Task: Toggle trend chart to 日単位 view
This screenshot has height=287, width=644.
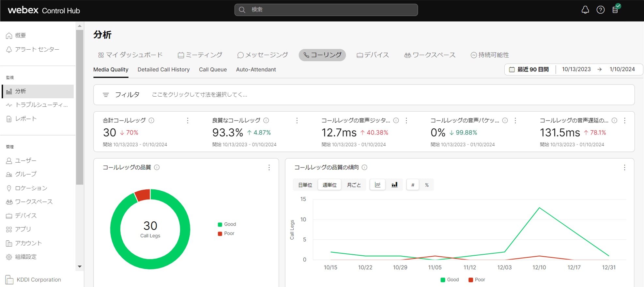Action: pos(305,185)
